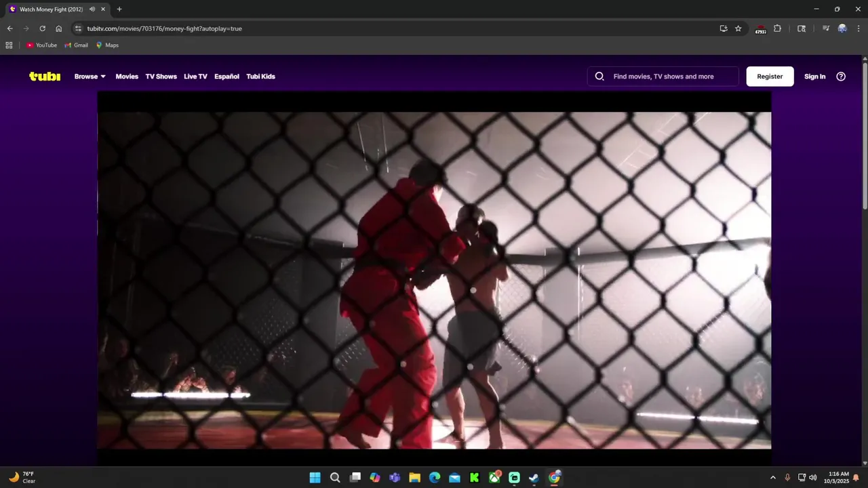Open the Maps bookmark
The height and width of the screenshot is (488, 868).
[107, 45]
